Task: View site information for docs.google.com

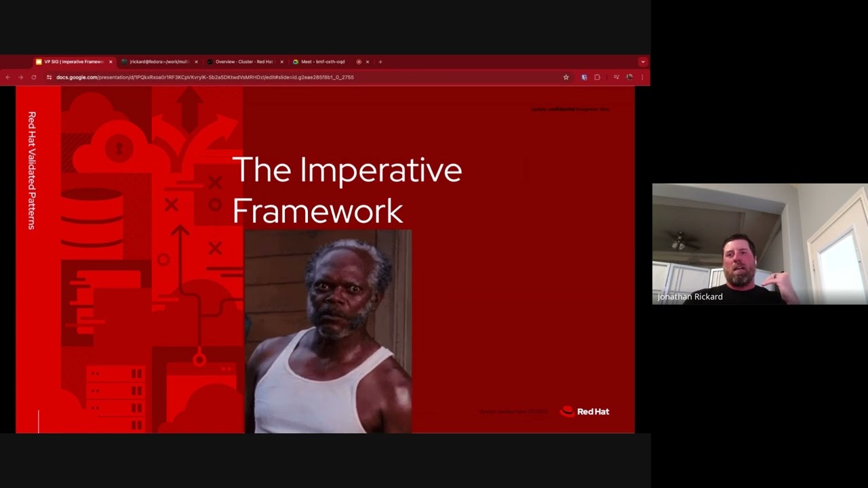Action: point(49,77)
